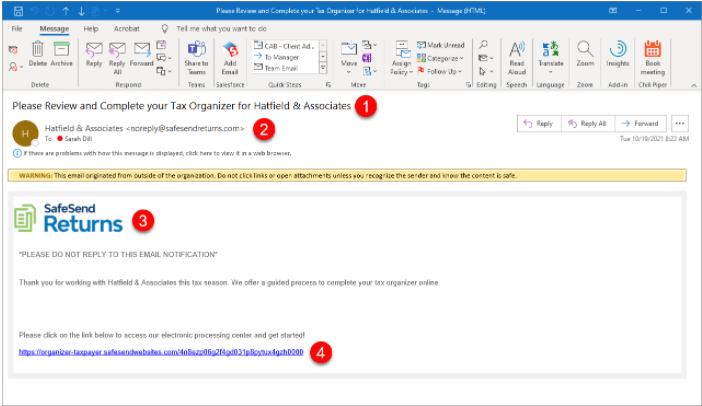The width and height of the screenshot is (702, 406).
Task: Open the Junk dropdown in Delete group
Action: click(16, 67)
